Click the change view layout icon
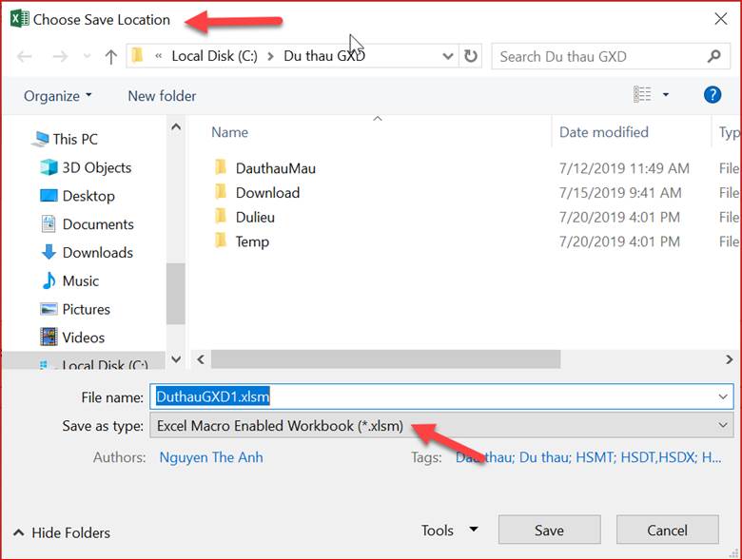The width and height of the screenshot is (742, 560). pos(643,95)
